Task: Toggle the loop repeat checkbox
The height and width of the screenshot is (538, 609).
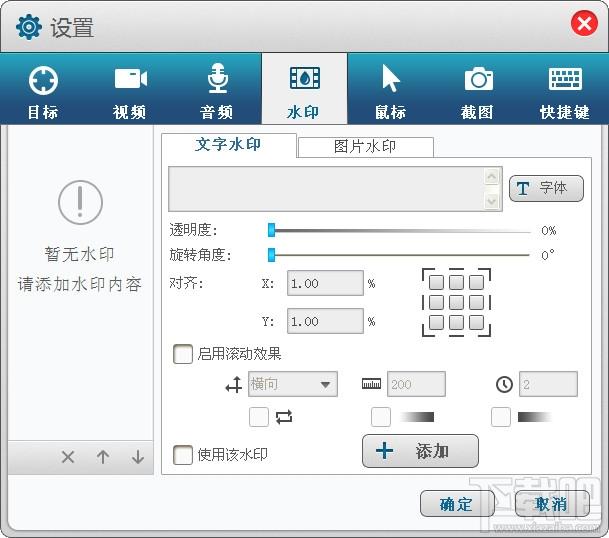Action: (x=259, y=417)
